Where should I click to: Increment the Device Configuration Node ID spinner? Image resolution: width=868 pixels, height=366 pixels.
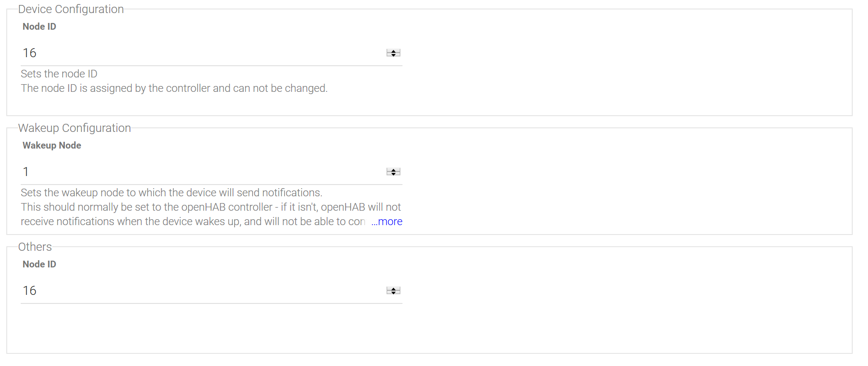(393, 51)
